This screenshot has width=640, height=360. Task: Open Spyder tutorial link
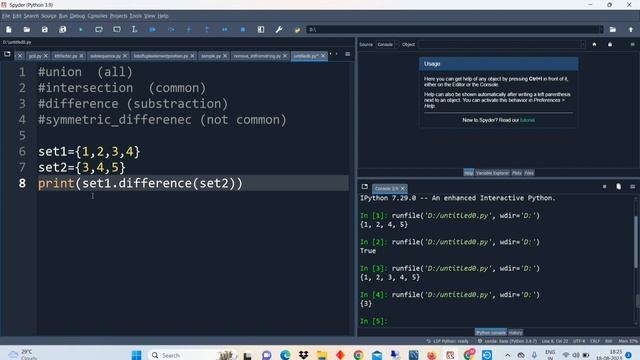point(527,120)
